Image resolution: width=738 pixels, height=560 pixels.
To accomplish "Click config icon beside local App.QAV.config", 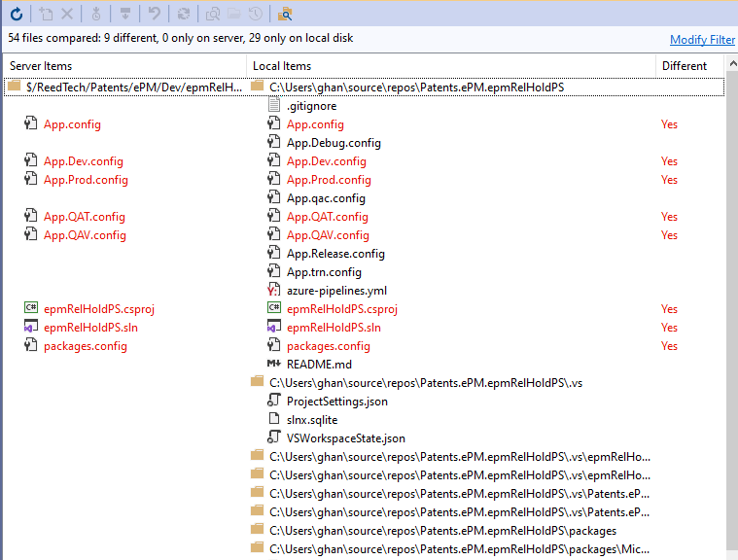I will [274, 233].
